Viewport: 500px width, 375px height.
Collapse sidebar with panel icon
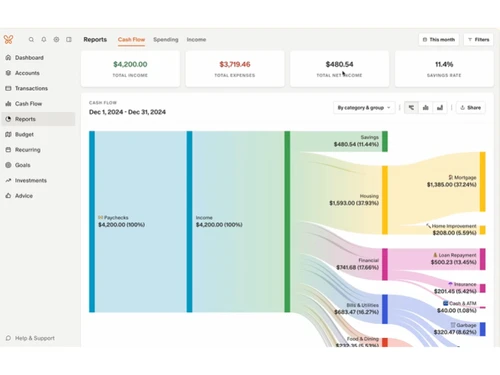click(69, 39)
